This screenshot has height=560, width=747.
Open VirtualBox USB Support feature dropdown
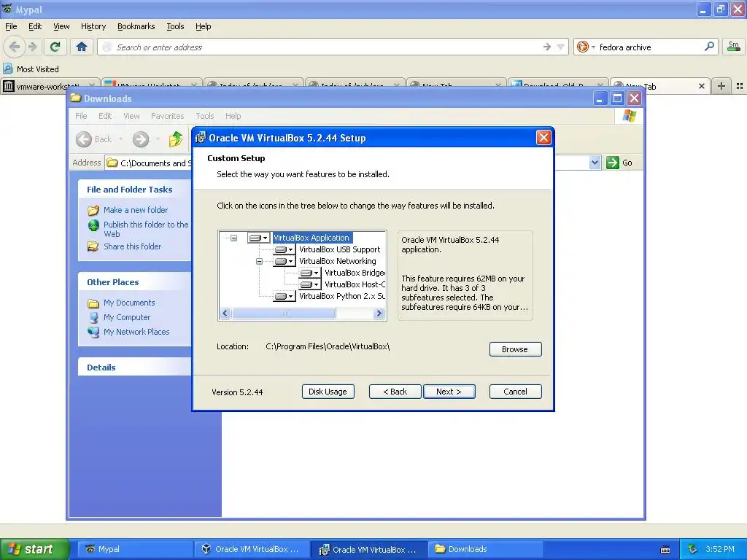[x=285, y=249]
